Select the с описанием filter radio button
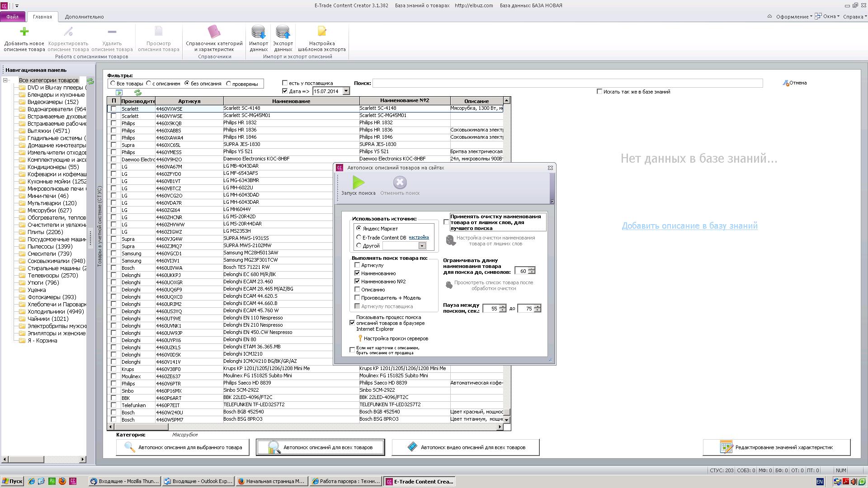Image resolution: width=868 pixels, height=488 pixels. [148, 84]
